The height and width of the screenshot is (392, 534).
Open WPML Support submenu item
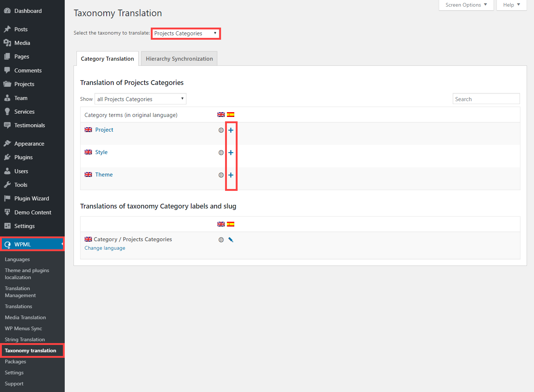coord(14,384)
